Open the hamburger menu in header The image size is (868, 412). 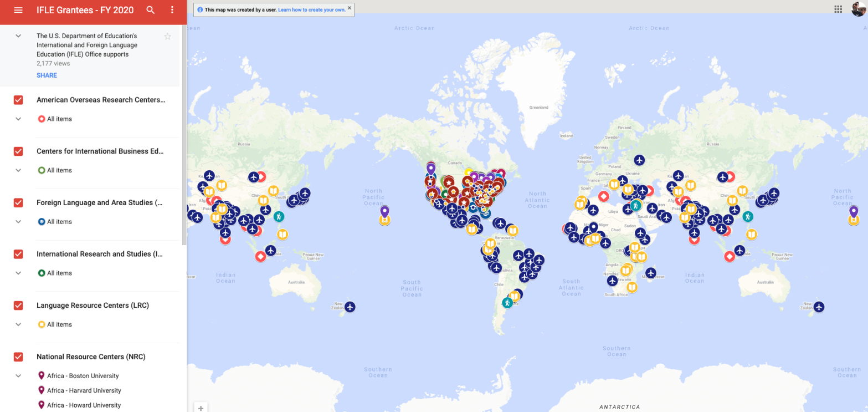pyautogui.click(x=18, y=10)
